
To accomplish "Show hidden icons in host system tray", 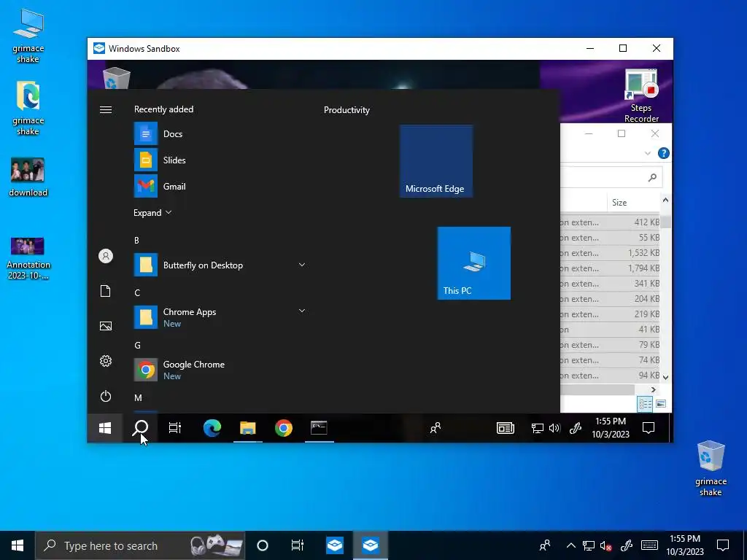I will (x=570, y=545).
